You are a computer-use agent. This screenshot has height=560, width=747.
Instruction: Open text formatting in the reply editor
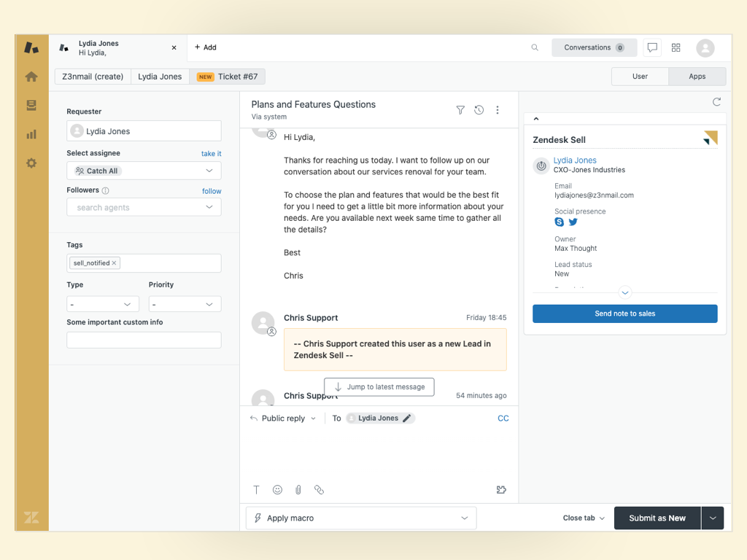[x=257, y=490]
